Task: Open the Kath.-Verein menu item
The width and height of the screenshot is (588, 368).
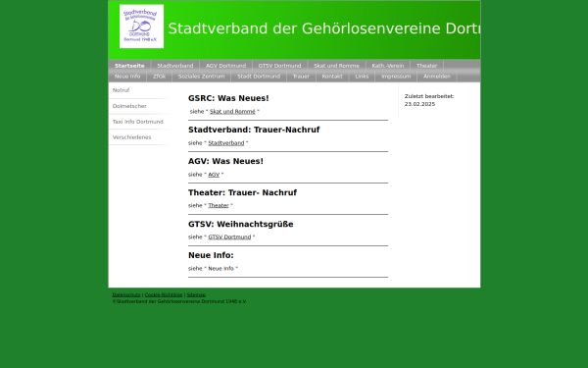Action: coord(388,66)
